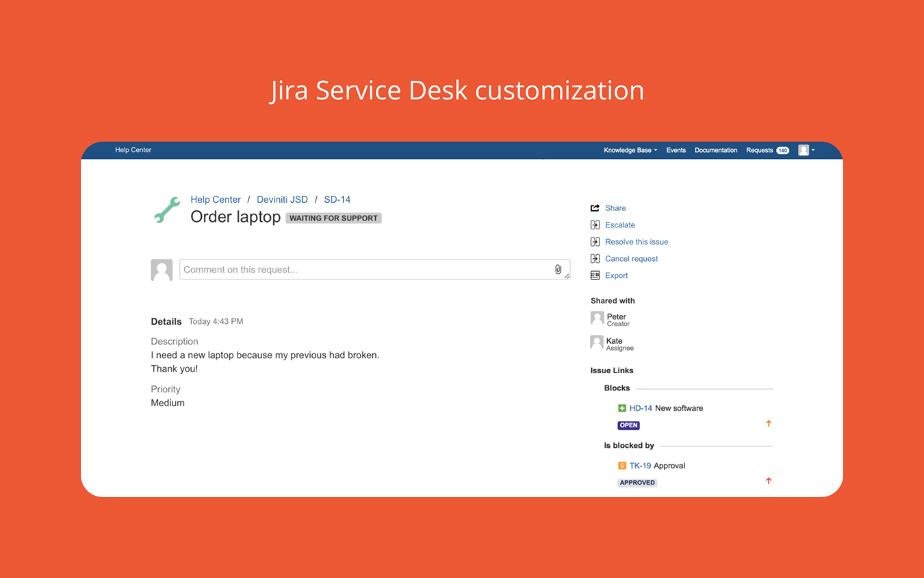The width and height of the screenshot is (924, 578).
Task: Click Help Center in the header bar
Action: point(133,150)
